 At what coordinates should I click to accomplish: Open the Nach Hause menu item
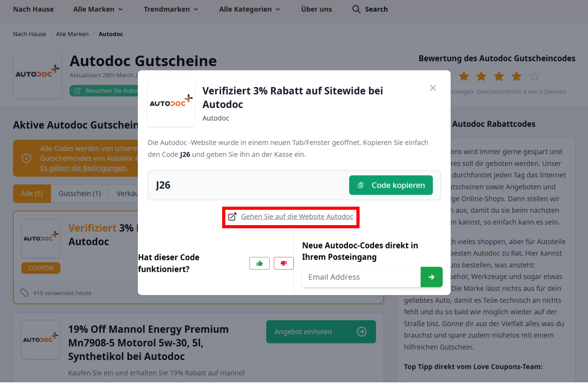pos(33,9)
